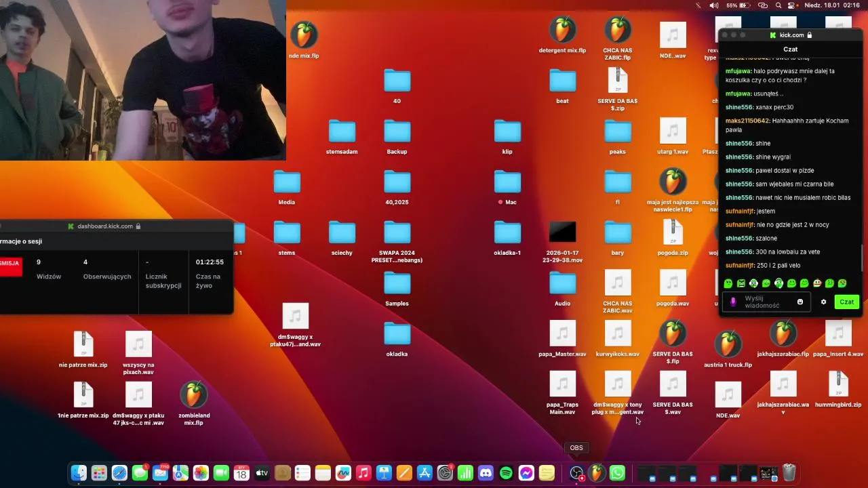
Task: Click 'Obserwujących' count in dashboard
Action: pos(107,269)
